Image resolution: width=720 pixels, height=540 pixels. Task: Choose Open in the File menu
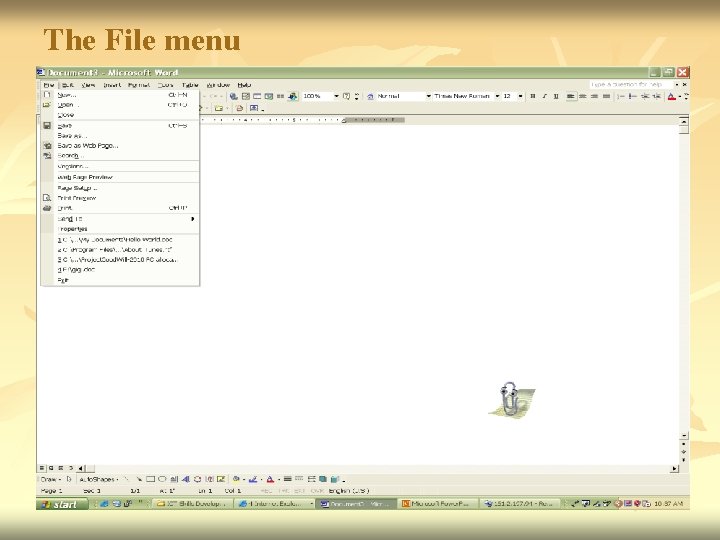[120, 105]
